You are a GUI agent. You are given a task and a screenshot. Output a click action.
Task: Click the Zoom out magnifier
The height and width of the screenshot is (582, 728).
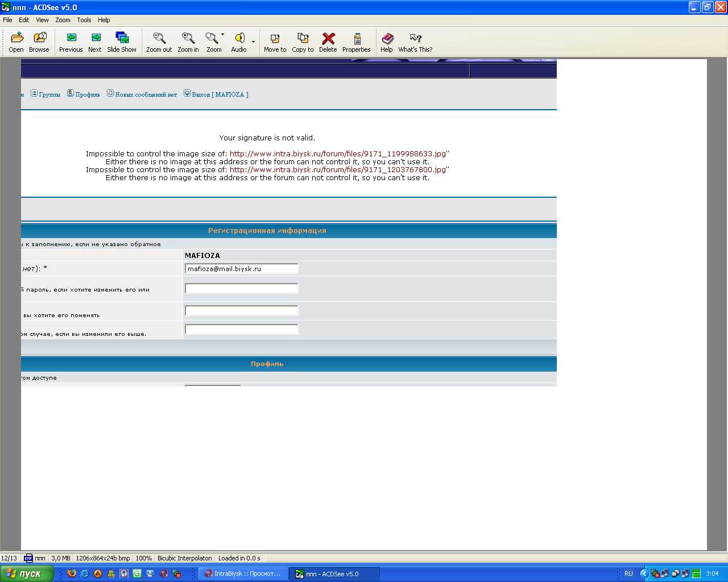point(159,42)
